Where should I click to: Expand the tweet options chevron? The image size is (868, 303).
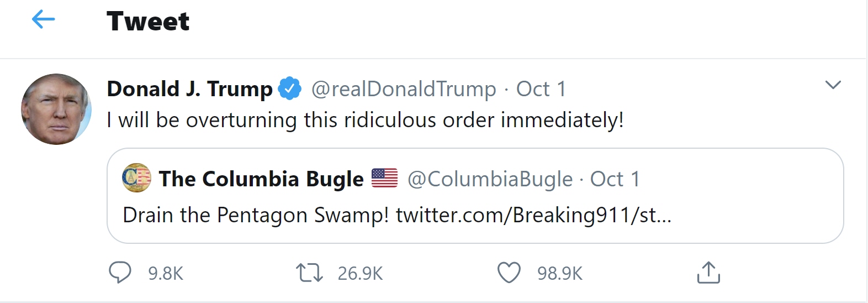833,85
